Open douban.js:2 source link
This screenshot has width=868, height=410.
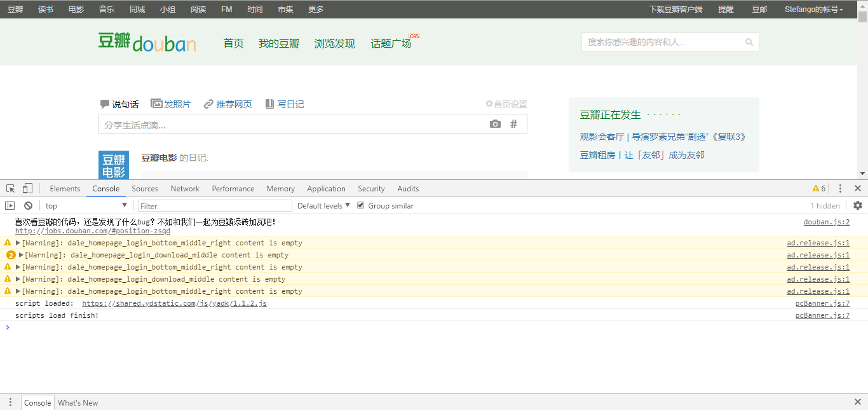[826, 222]
